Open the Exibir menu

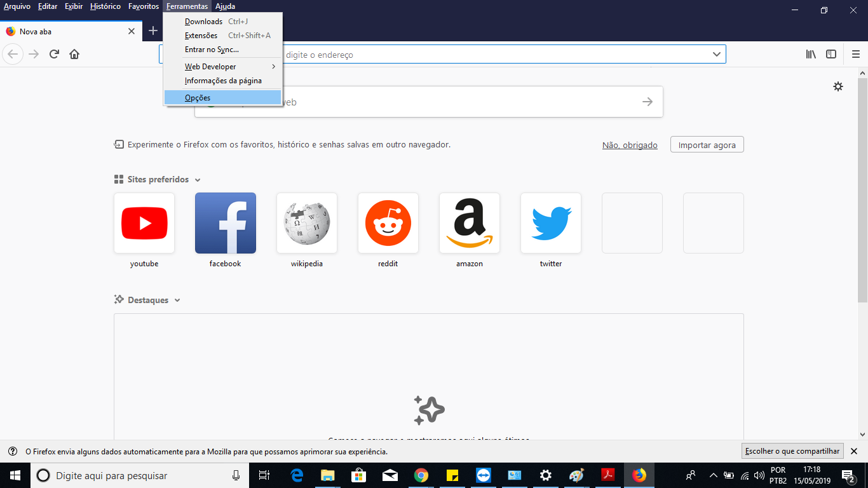pos(74,6)
